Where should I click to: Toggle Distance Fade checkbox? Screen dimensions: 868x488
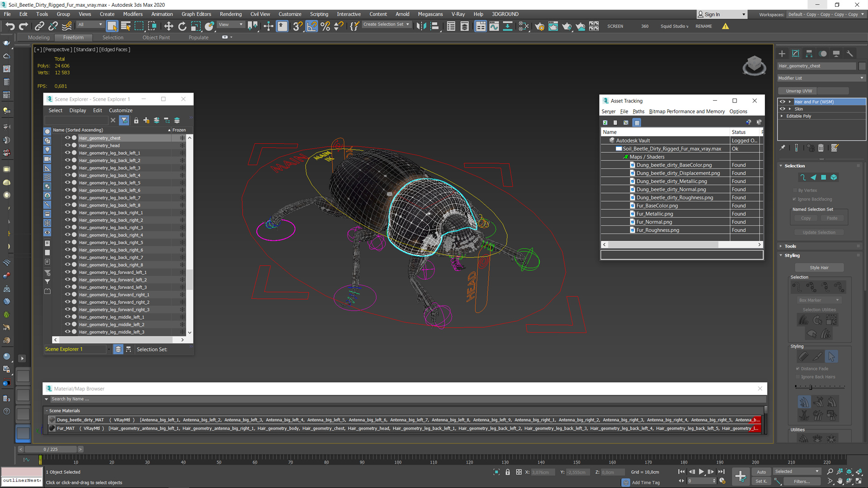point(798,369)
